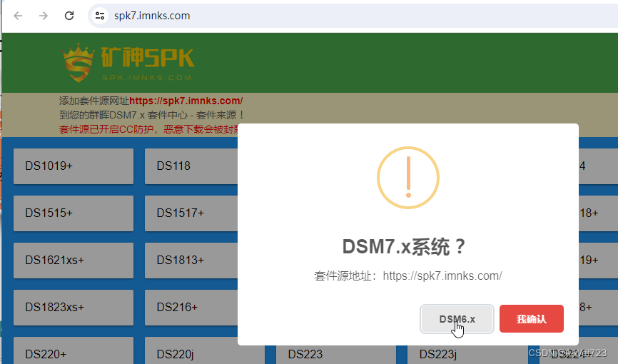Go back with the browser back arrow
The height and width of the screenshot is (364, 618).
tap(18, 16)
